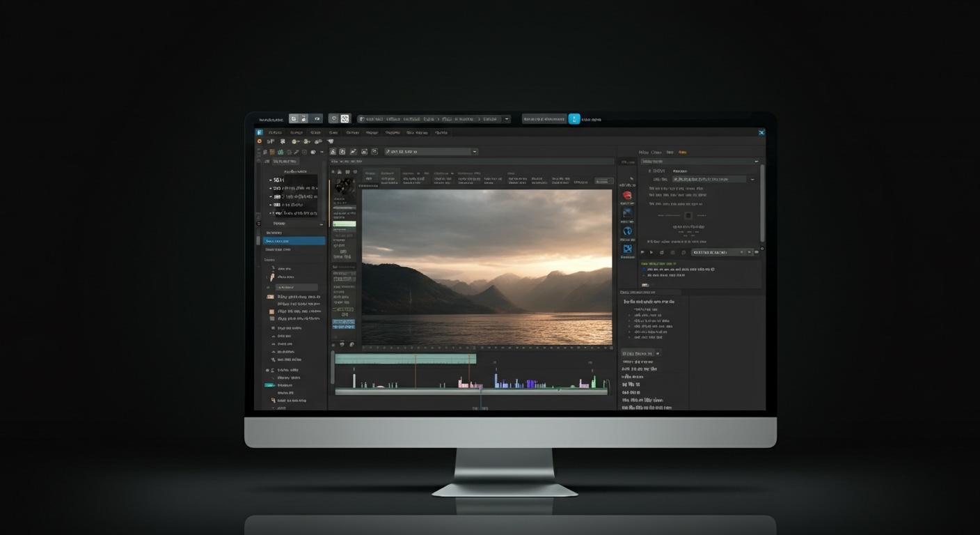The height and width of the screenshot is (535, 980).
Task: Click the gray horizontal scrollbar under the timeline
Action: [x=471, y=391]
